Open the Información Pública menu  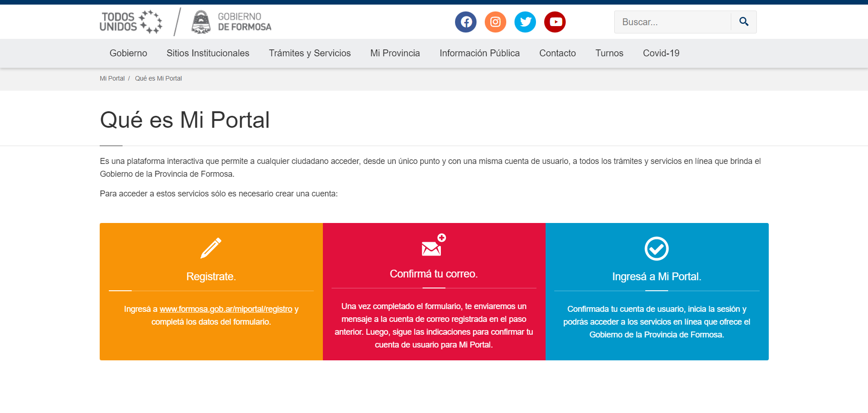480,53
